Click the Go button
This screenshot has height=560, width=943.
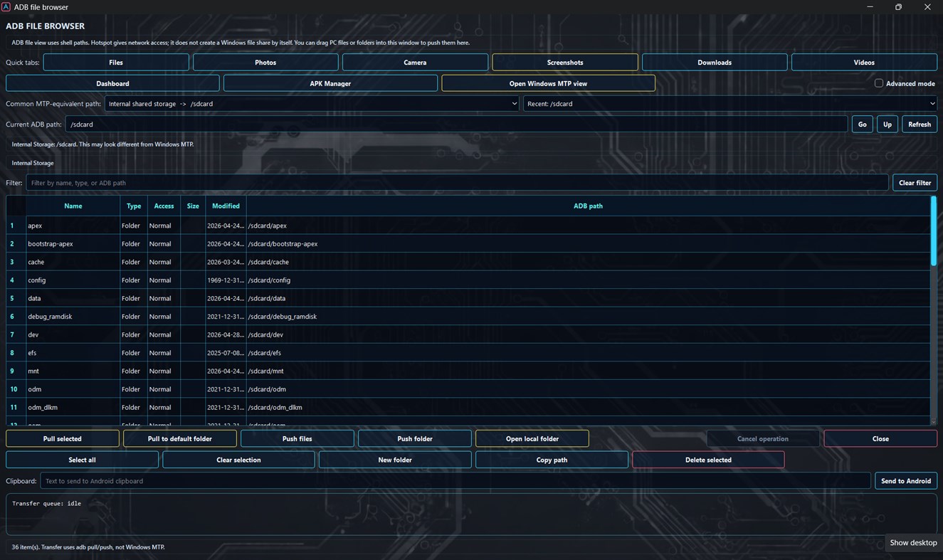coord(862,125)
